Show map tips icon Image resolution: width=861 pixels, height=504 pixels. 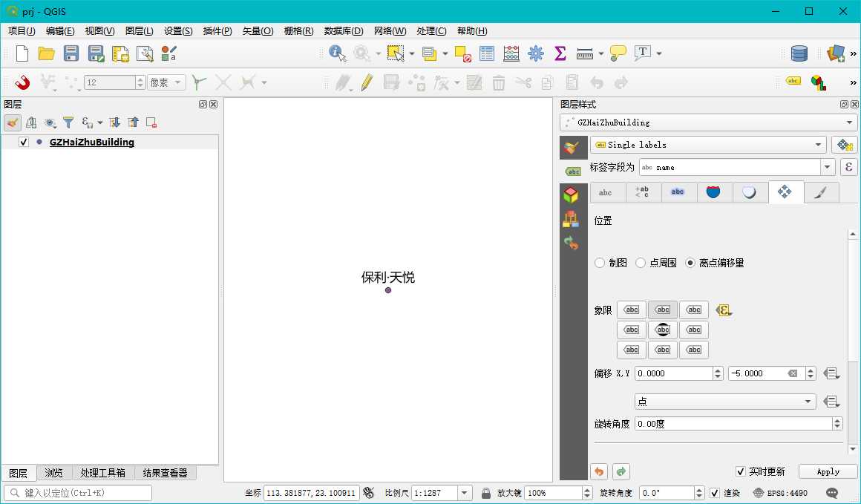click(x=618, y=53)
